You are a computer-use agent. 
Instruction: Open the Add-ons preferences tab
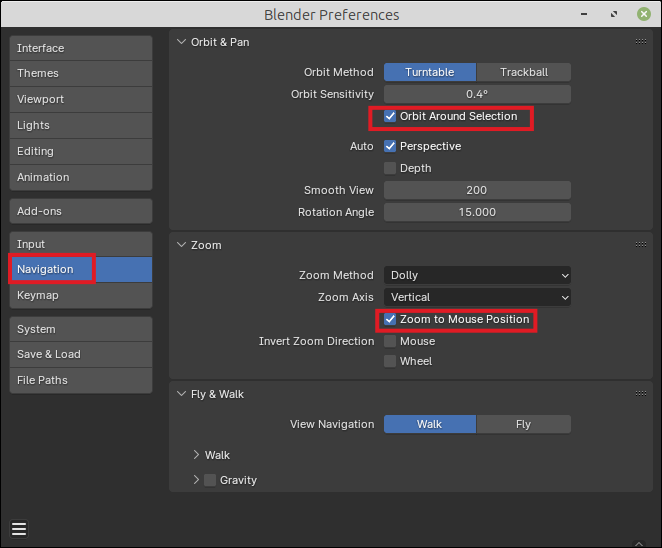pyautogui.click(x=81, y=211)
